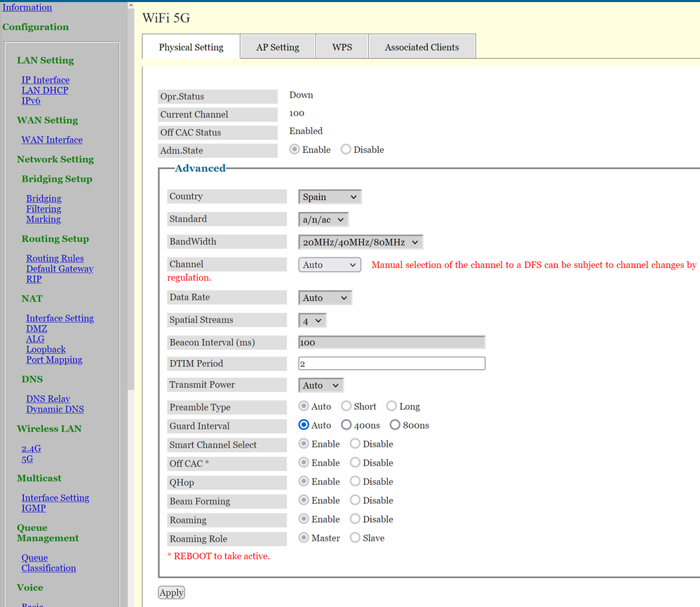
Task: Disable the Adm.State radio option
Action: pyautogui.click(x=346, y=149)
